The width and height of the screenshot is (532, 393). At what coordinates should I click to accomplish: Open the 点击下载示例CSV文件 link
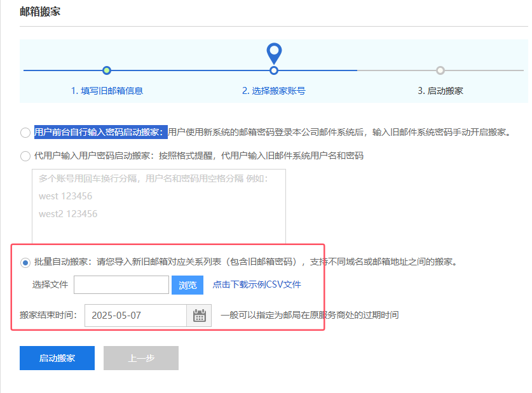coord(257,284)
